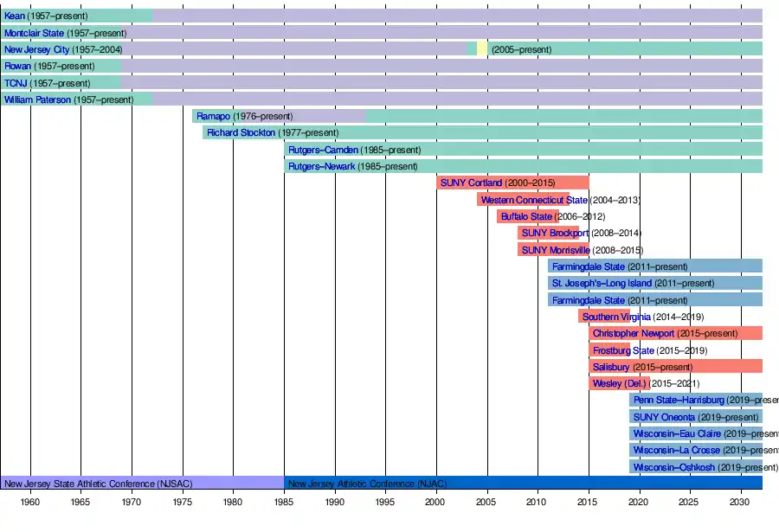Select the Rowan link
The image size is (779, 532).
17,67
